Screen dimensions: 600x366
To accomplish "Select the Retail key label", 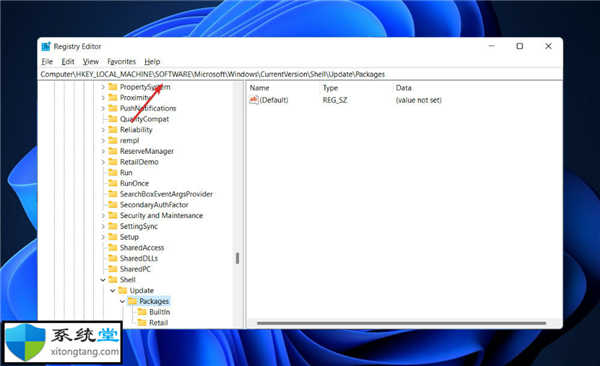I will (x=158, y=323).
